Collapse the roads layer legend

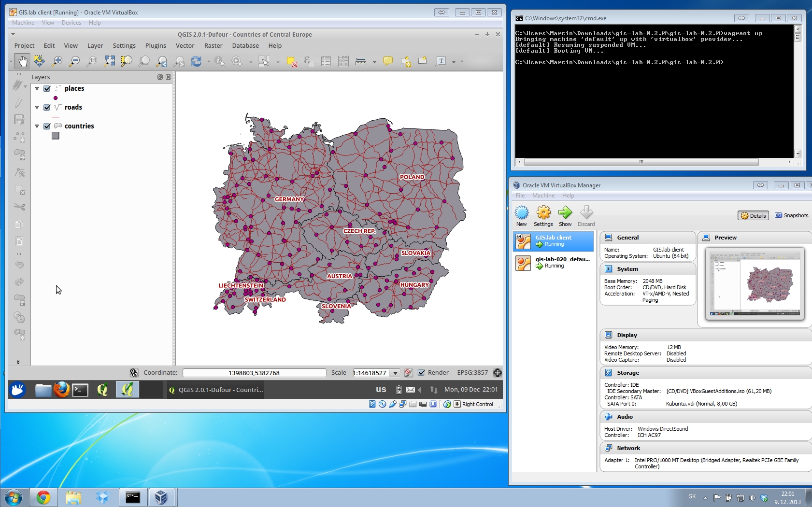37,108
